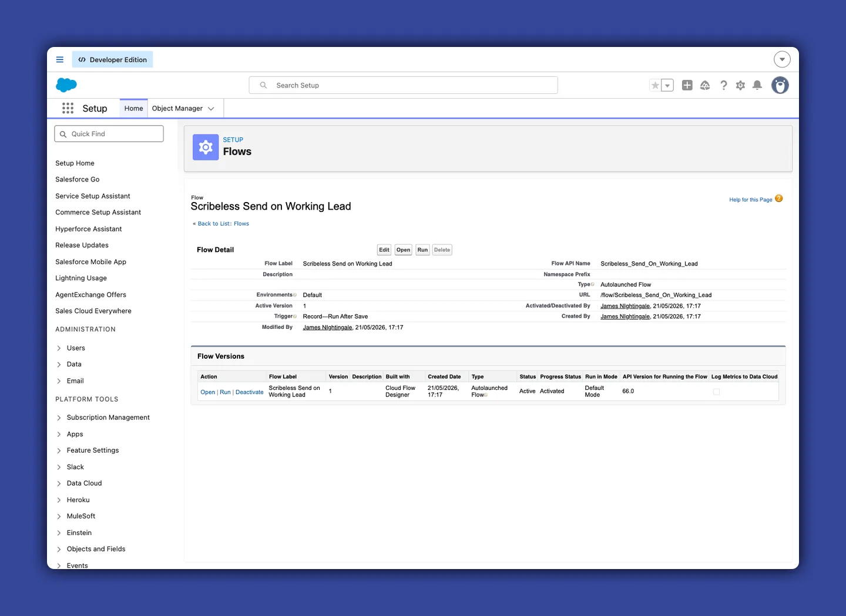Open Sales Cloud Everywhere

pyautogui.click(x=93, y=311)
